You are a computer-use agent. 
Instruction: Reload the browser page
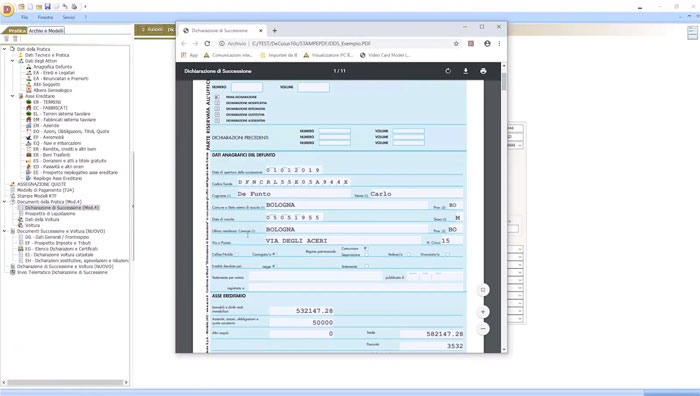click(207, 43)
